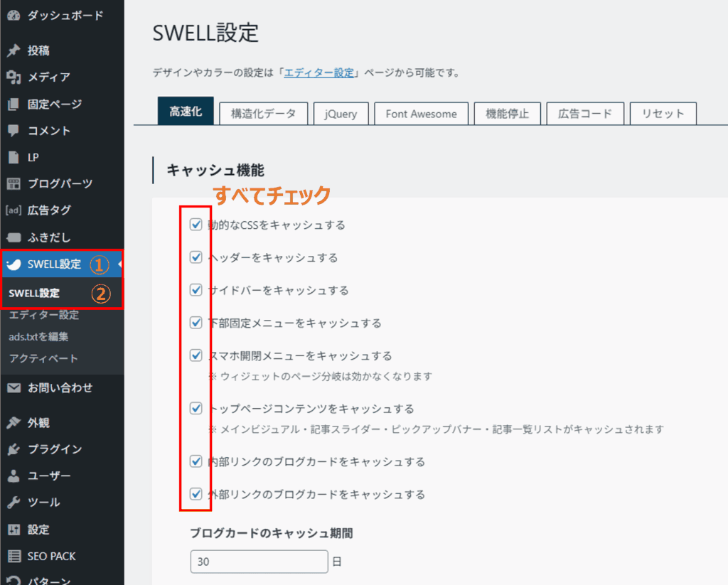The image size is (728, 585).
Task: Click the Dashboard gauge icon in sidebar
Action: pyautogui.click(x=13, y=15)
